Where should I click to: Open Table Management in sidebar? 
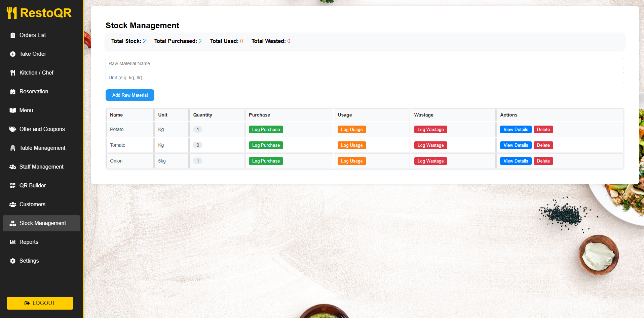coord(42,148)
